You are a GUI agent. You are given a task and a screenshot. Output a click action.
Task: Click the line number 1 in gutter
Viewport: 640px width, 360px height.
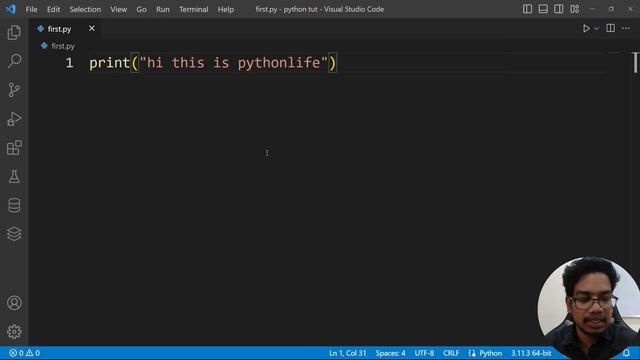pos(69,63)
